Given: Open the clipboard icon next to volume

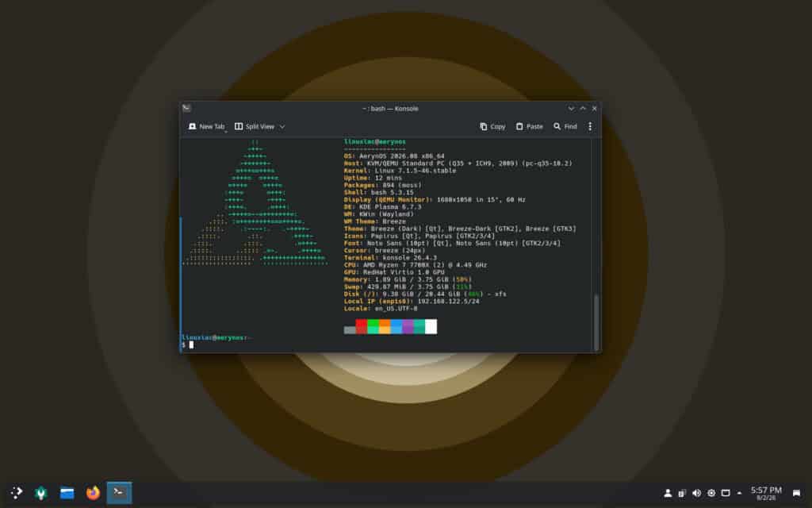Looking at the screenshot, I should click(682, 493).
